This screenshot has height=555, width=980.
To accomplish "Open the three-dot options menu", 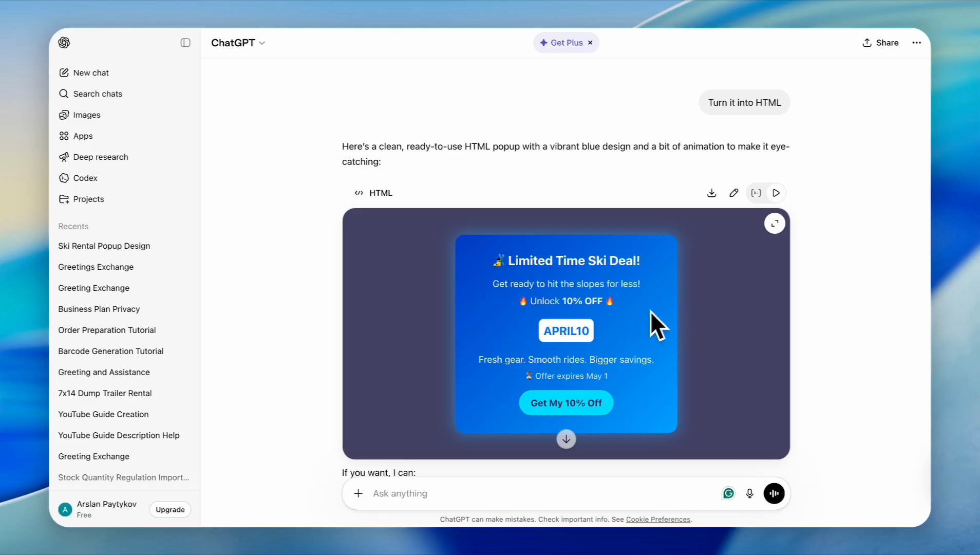I will point(916,43).
